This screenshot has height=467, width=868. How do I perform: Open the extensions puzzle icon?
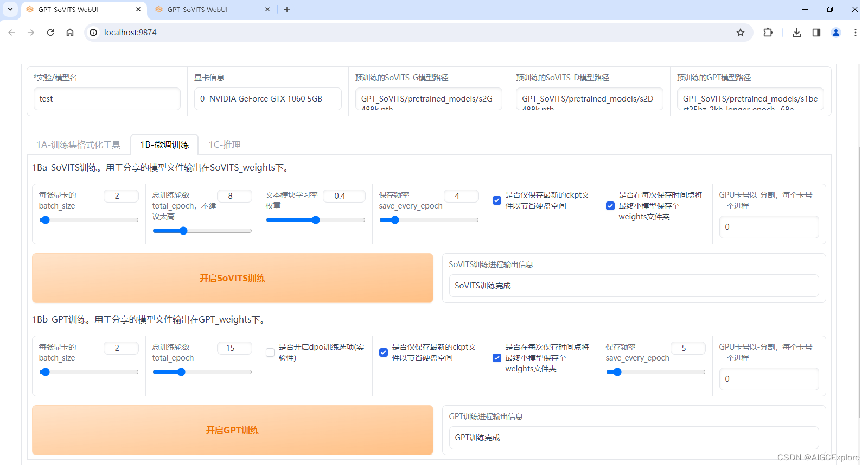click(x=768, y=33)
